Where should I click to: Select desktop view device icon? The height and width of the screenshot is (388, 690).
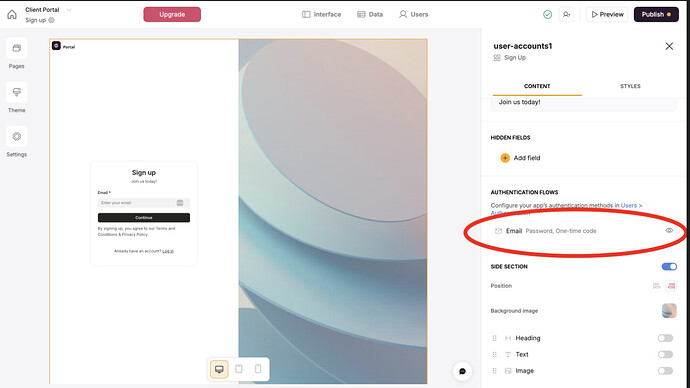click(x=219, y=369)
